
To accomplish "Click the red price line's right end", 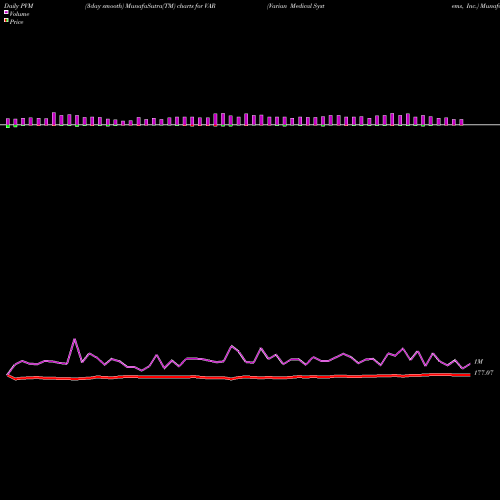I will [470, 375].
